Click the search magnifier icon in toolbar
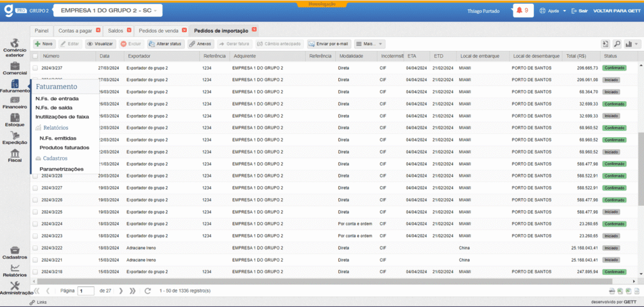Screen dimensions: 644x307 [616, 44]
